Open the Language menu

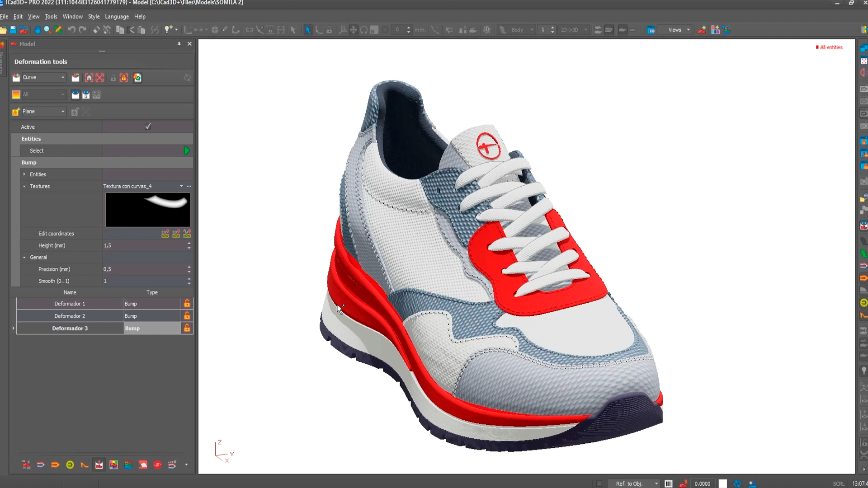tap(117, 17)
